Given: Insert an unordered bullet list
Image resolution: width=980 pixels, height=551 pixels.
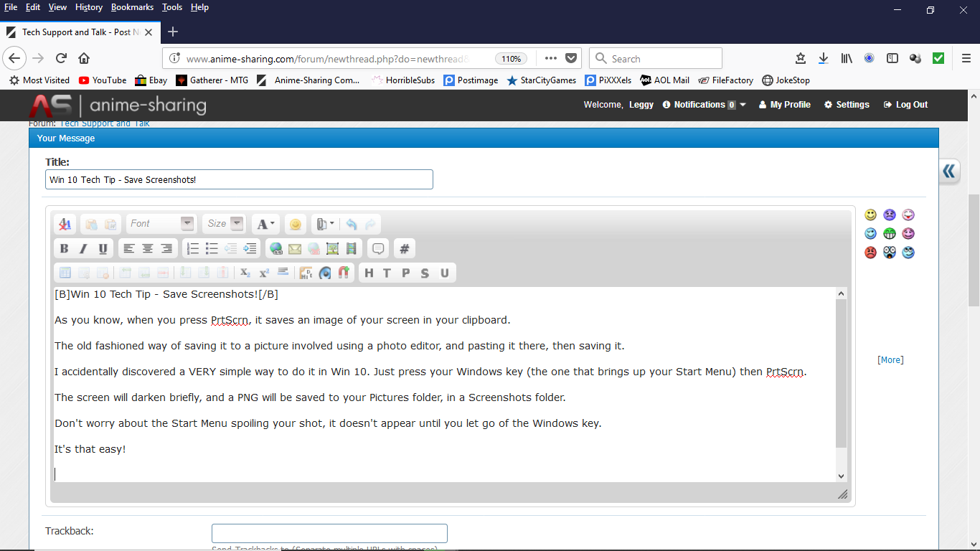Looking at the screenshot, I should 212,249.
